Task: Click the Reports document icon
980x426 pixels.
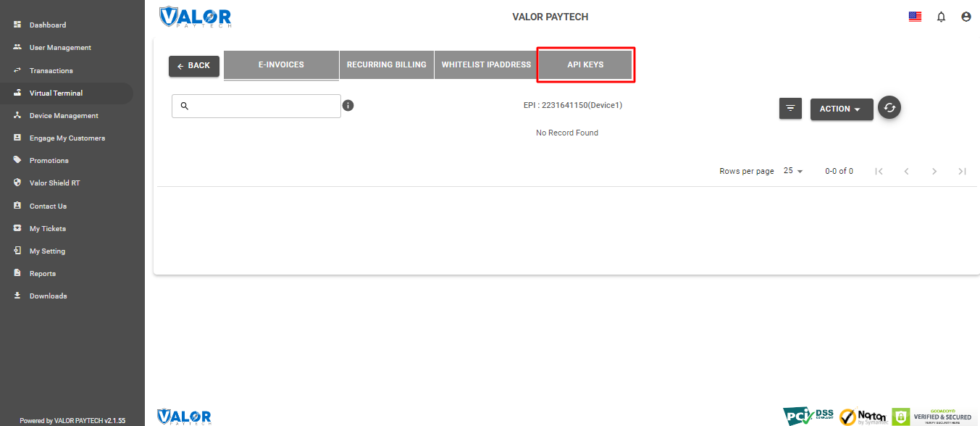Action: point(17,273)
